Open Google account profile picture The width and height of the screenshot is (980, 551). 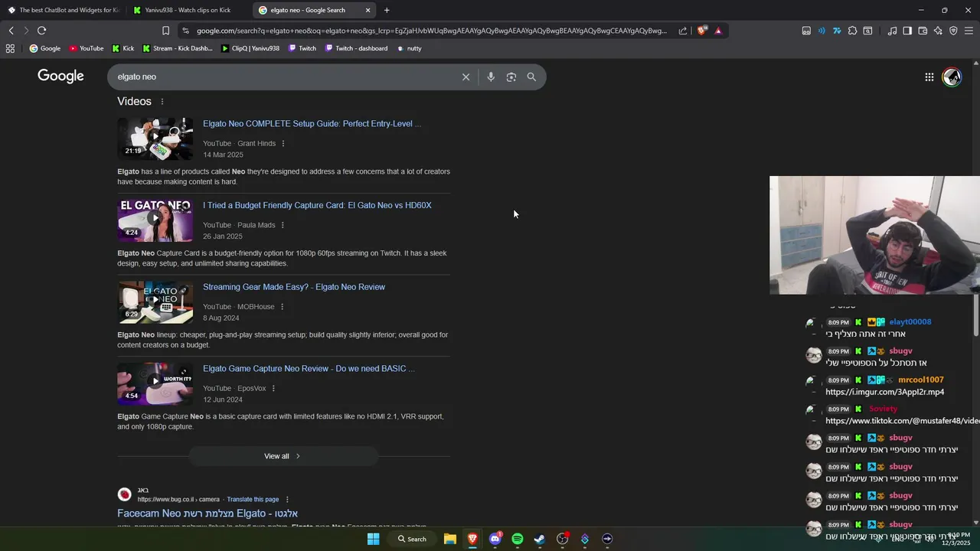[952, 77]
